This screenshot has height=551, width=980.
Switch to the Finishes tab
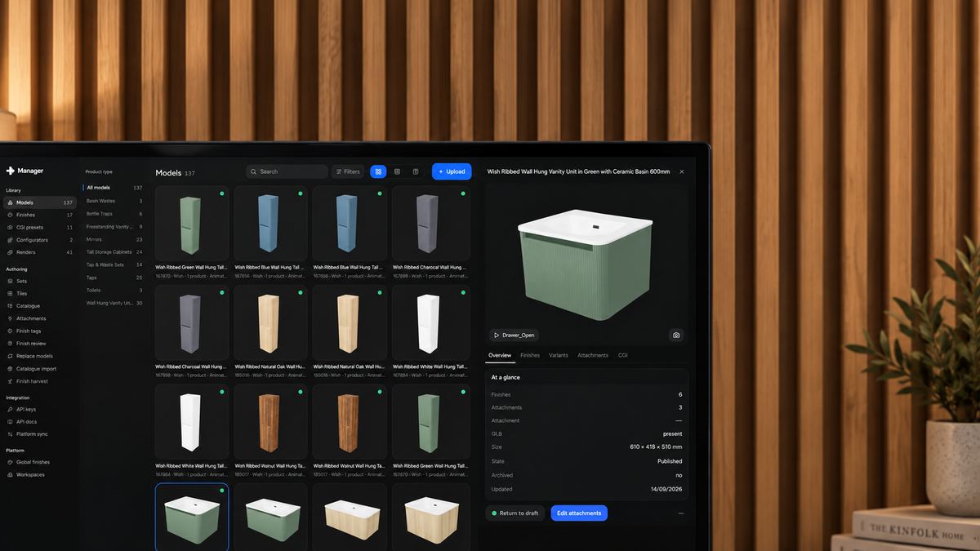tap(530, 355)
